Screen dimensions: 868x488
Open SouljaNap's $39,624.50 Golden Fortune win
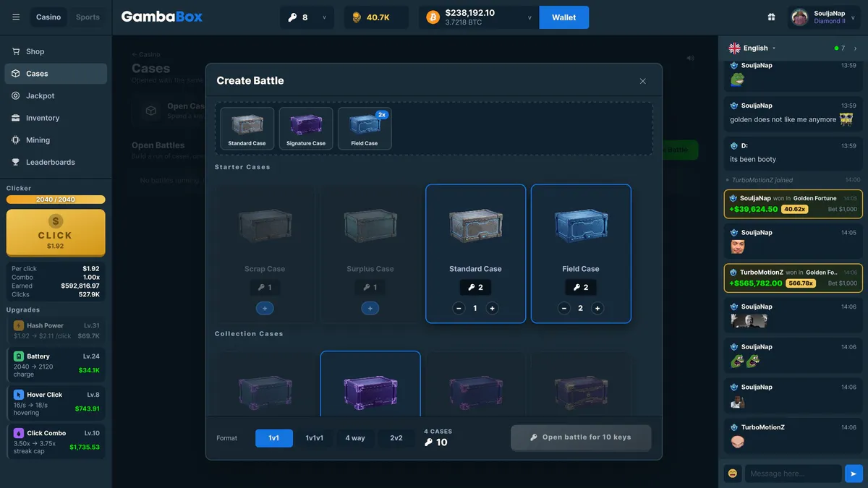point(793,204)
